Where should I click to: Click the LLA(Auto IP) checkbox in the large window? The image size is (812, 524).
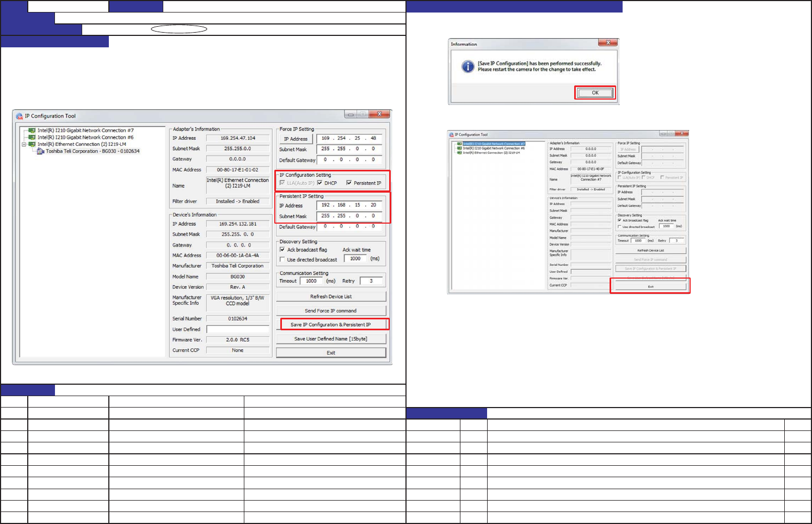pos(282,183)
